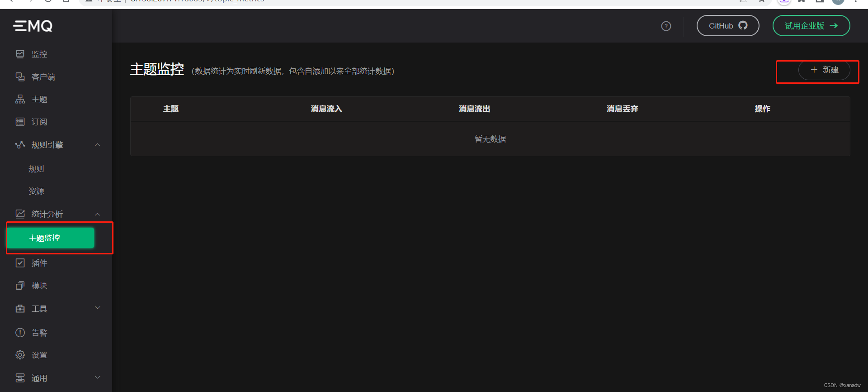Click the 消息流入 column header

tap(326, 109)
